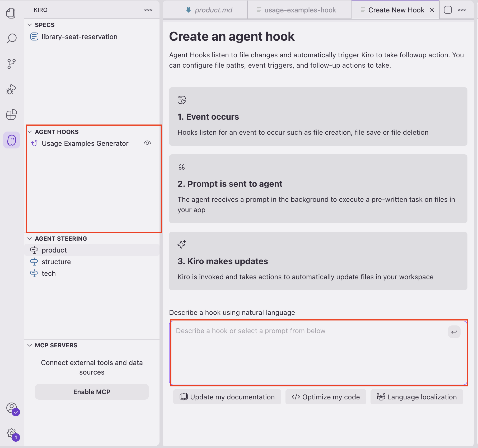The height and width of the screenshot is (448, 478).
Task: Collapse the SPECS section
Action: [30, 25]
